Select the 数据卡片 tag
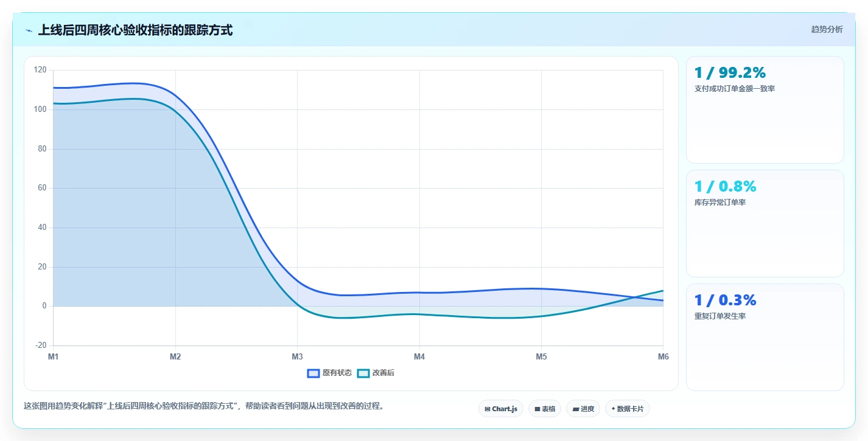 (627, 409)
